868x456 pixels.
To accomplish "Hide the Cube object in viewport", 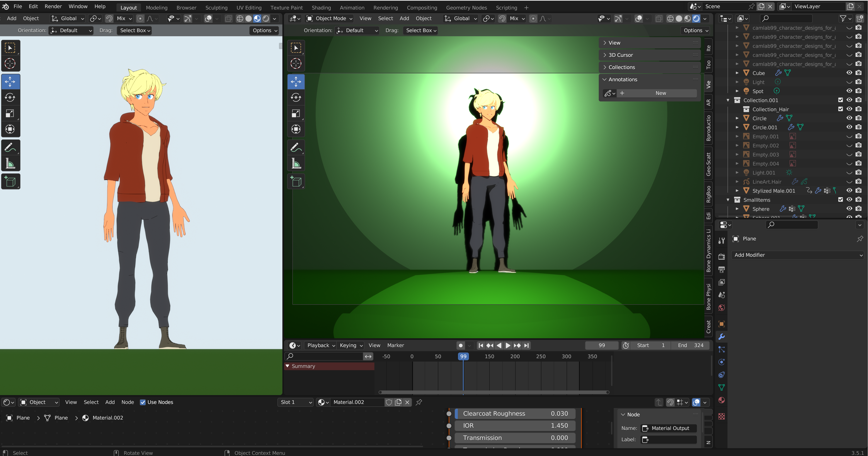I will pos(849,73).
